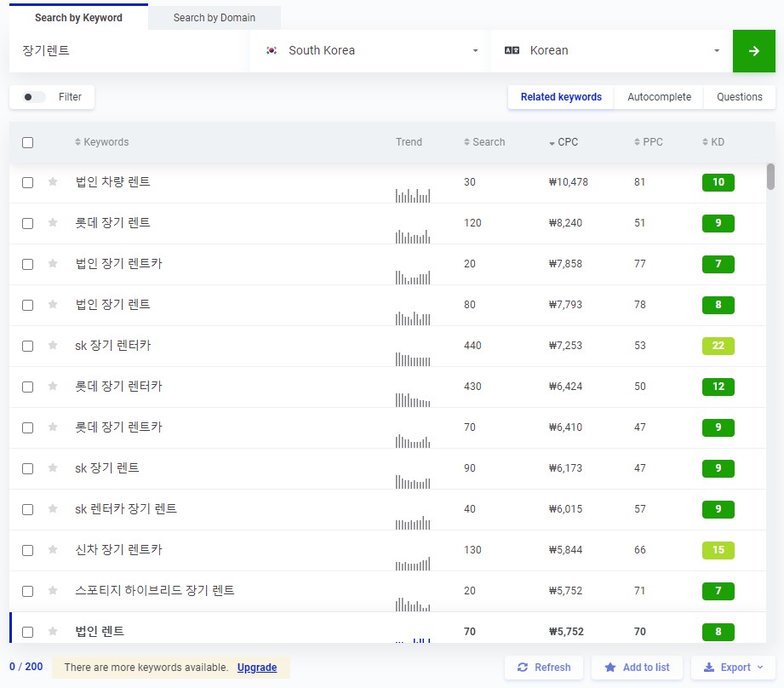This screenshot has width=784, height=688.
Task: Check the box for 법인 장기 렌트카
Action: (27, 265)
